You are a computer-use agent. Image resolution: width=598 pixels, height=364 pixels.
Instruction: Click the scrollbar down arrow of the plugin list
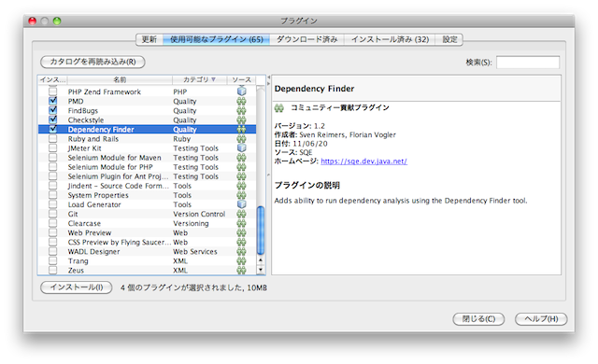[261, 270]
